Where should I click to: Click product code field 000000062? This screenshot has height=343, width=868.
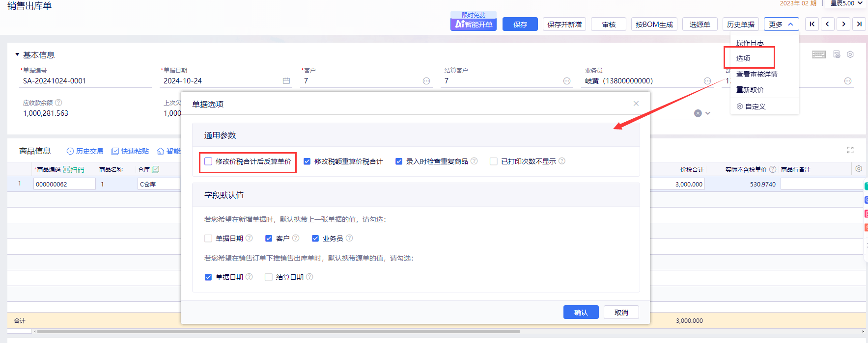pyautogui.click(x=64, y=184)
